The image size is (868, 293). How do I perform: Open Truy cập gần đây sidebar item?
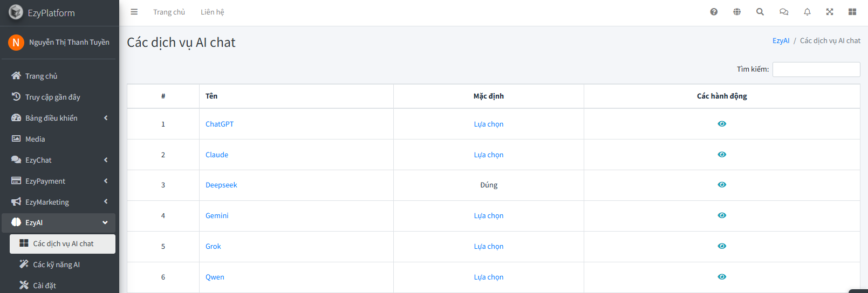pos(58,97)
